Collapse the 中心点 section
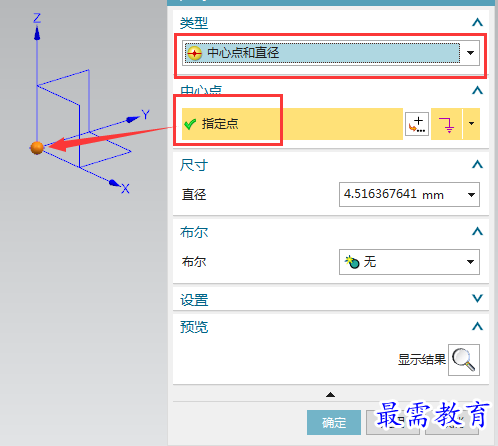 click(477, 90)
